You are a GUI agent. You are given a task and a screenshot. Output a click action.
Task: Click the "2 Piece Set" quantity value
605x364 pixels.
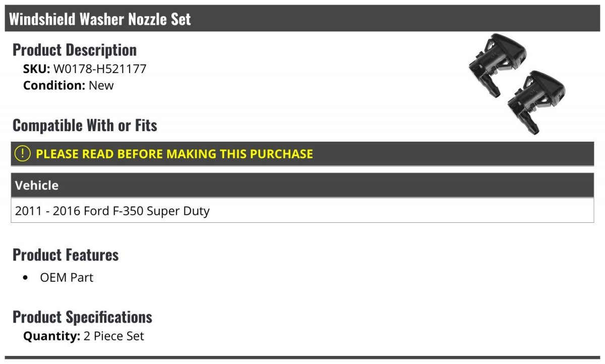[x=114, y=336]
